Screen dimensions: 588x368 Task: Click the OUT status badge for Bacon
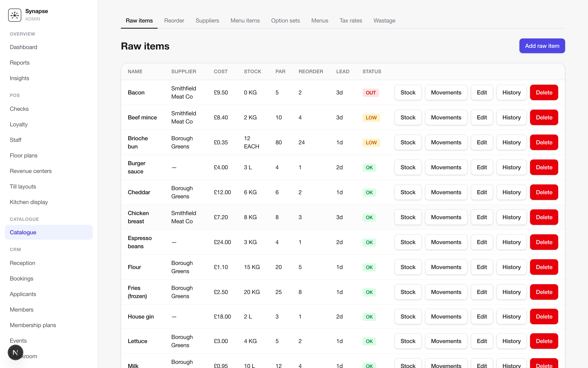[371, 93]
